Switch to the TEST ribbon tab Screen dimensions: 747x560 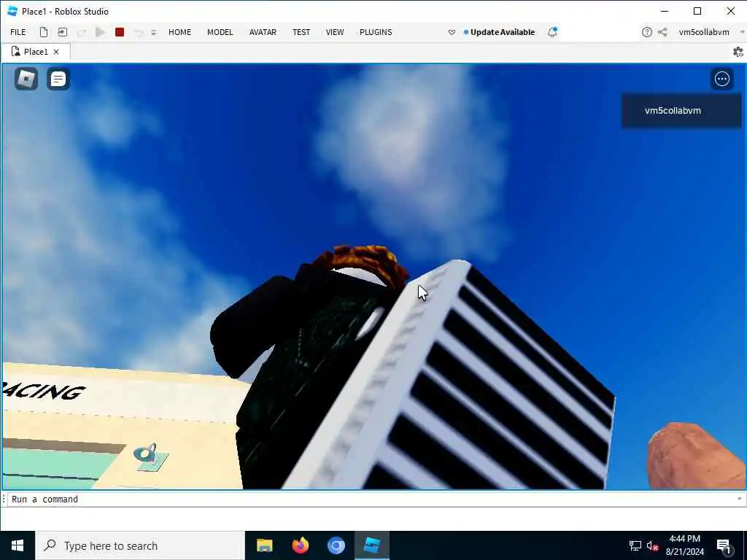coord(301,32)
